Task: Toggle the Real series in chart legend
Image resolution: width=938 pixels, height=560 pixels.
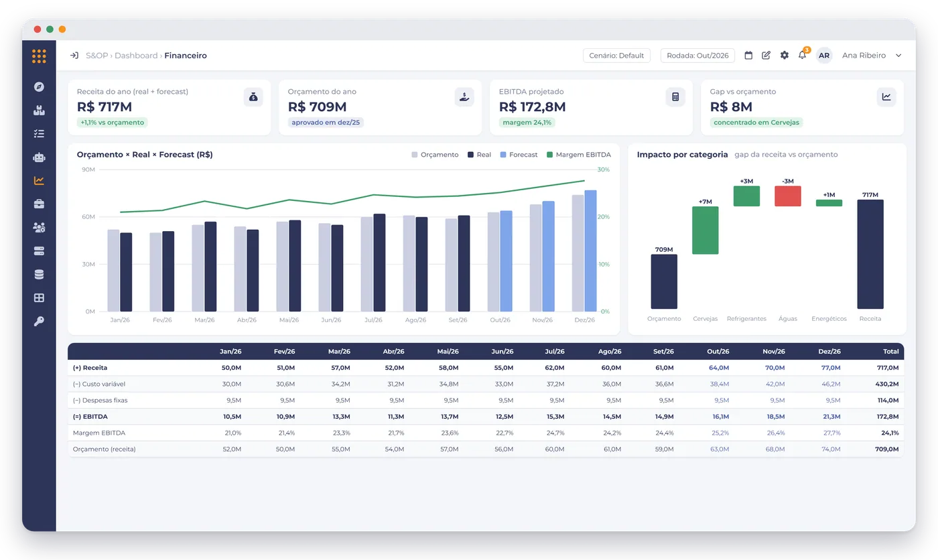Action: [x=480, y=155]
